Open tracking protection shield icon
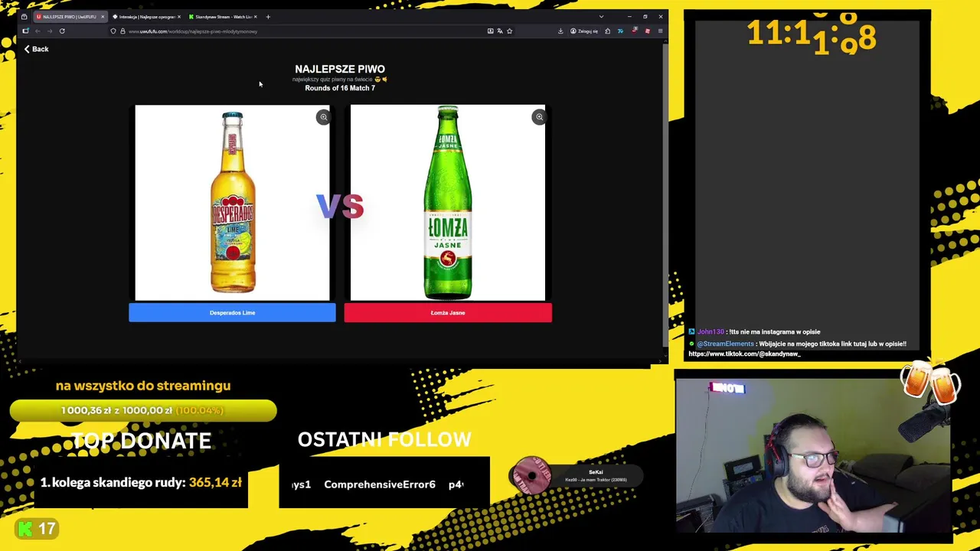Image resolution: width=980 pixels, height=551 pixels. 113,31
